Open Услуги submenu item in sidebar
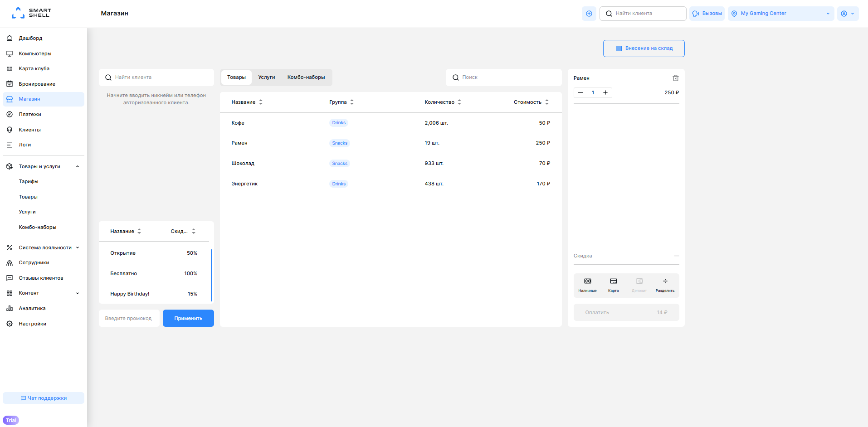Image resolution: width=868 pixels, height=427 pixels. tap(27, 212)
